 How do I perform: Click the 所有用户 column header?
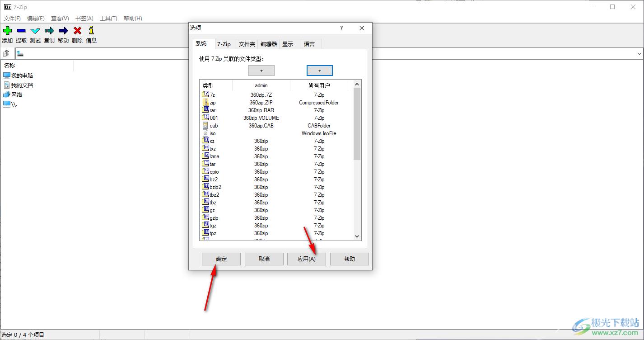point(319,85)
